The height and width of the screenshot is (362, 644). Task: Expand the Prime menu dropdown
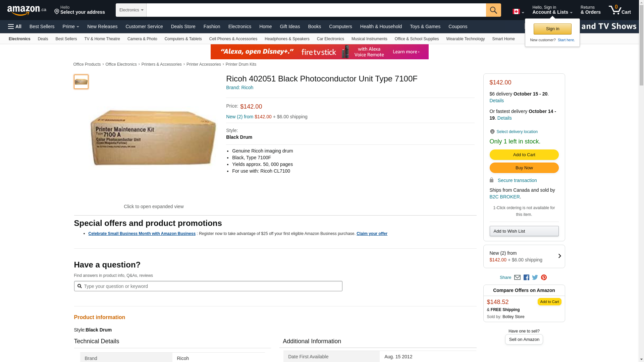pos(71,26)
